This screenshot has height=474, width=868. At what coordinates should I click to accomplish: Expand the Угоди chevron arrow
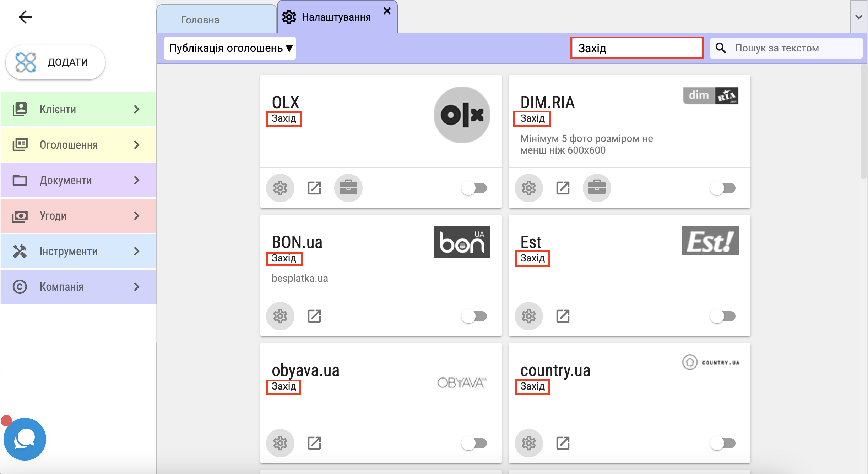point(137,216)
